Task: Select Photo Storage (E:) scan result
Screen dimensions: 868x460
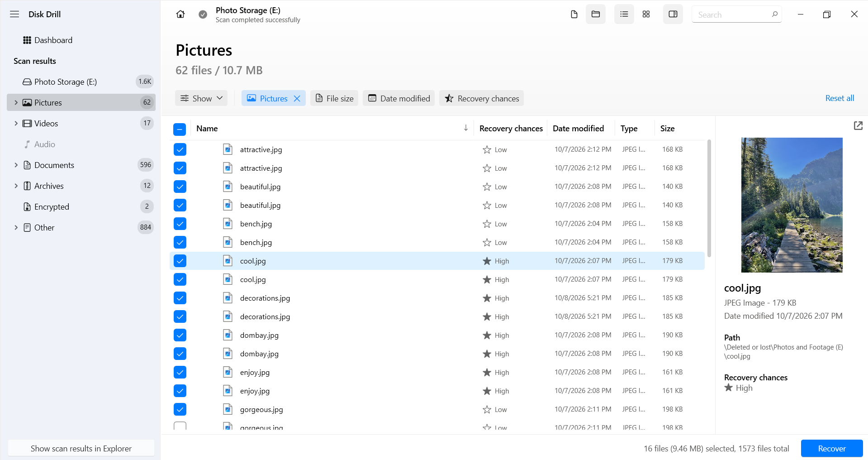Action: pyautogui.click(x=81, y=81)
